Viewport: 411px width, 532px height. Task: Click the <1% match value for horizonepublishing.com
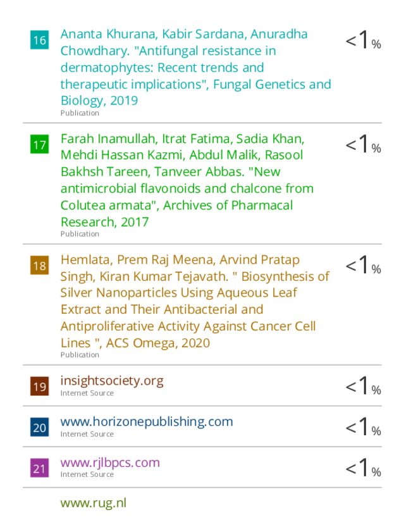click(x=363, y=427)
